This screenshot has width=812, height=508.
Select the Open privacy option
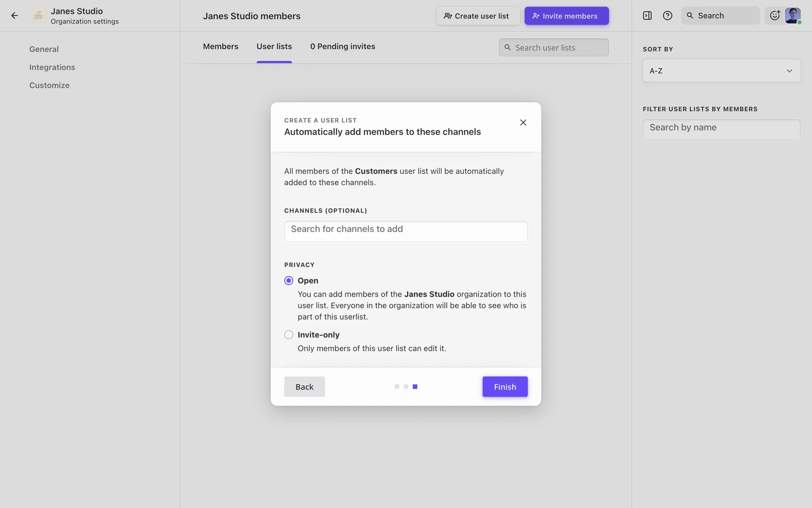coord(289,281)
